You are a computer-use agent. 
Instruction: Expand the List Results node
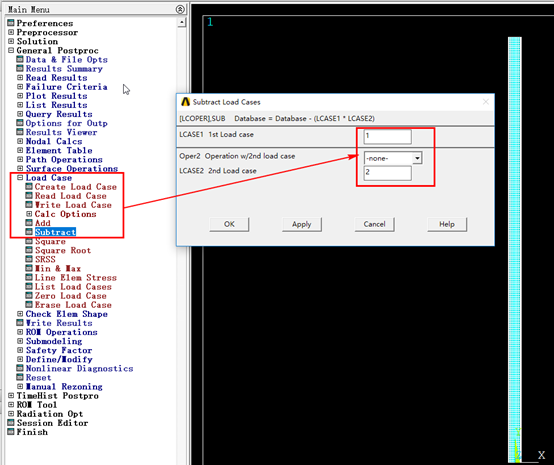pos(20,105)
